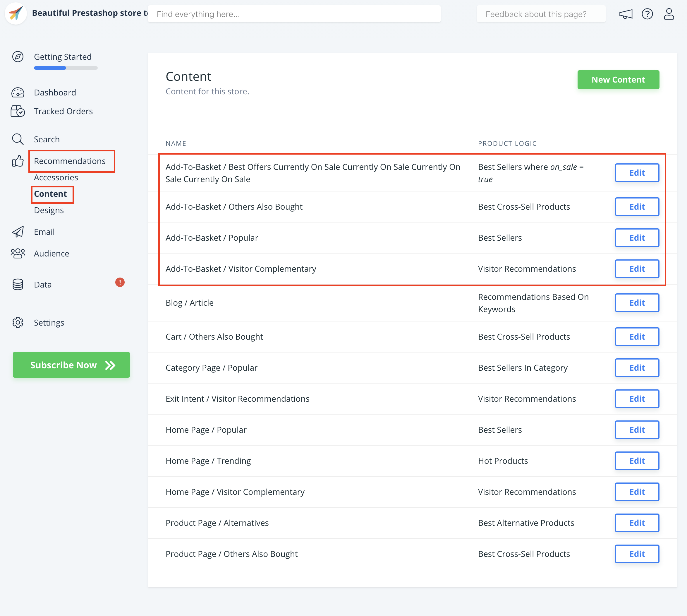Click the Search magnifier icon in sidebar
The height and width of the screenshot is (616, 687).
tap(18, 139)
